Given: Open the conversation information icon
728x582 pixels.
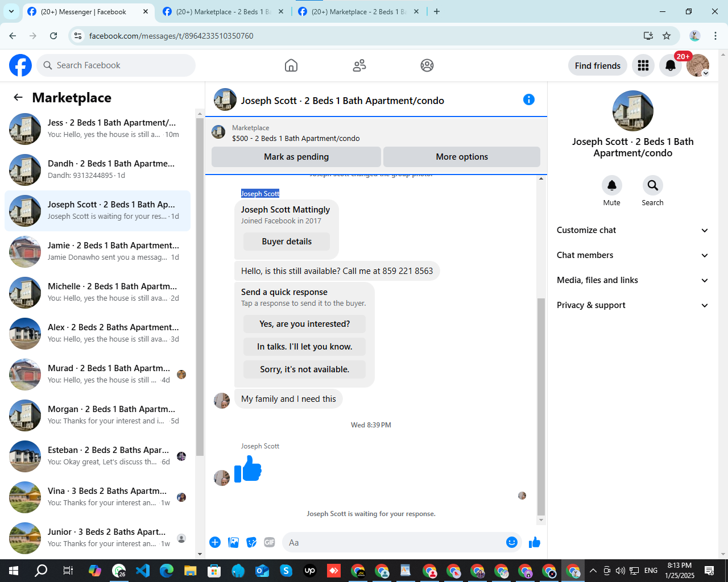Looking at the screenshot, I should coord(529,99).
